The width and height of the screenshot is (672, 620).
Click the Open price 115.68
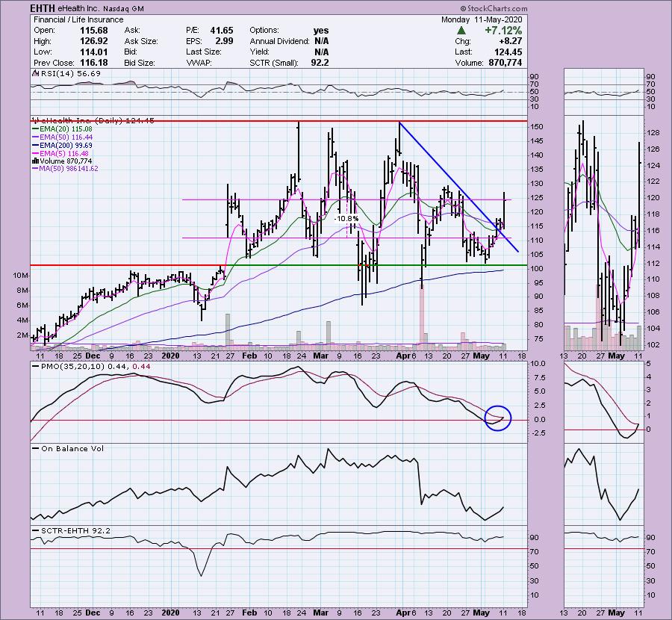coord(94,31)
